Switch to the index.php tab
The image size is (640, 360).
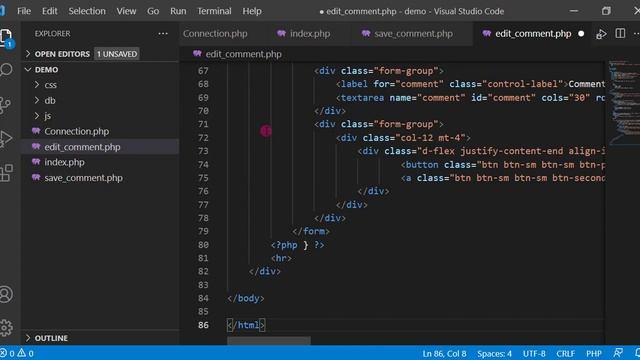310,34
